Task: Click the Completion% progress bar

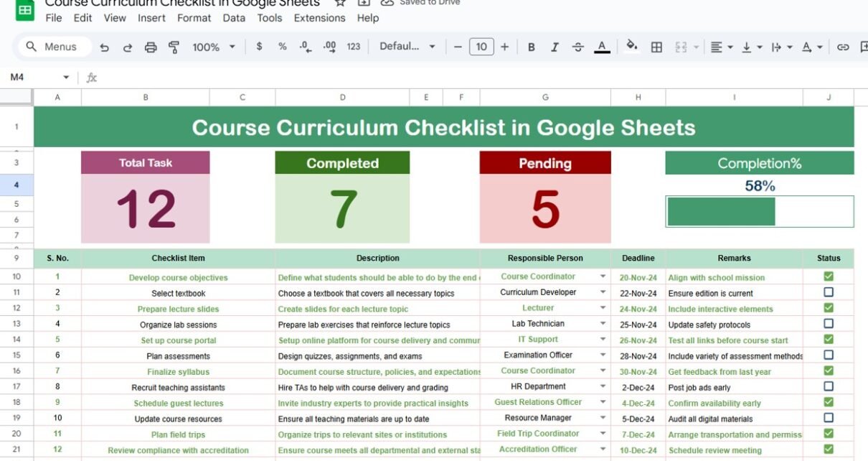Action: point(760,211)
